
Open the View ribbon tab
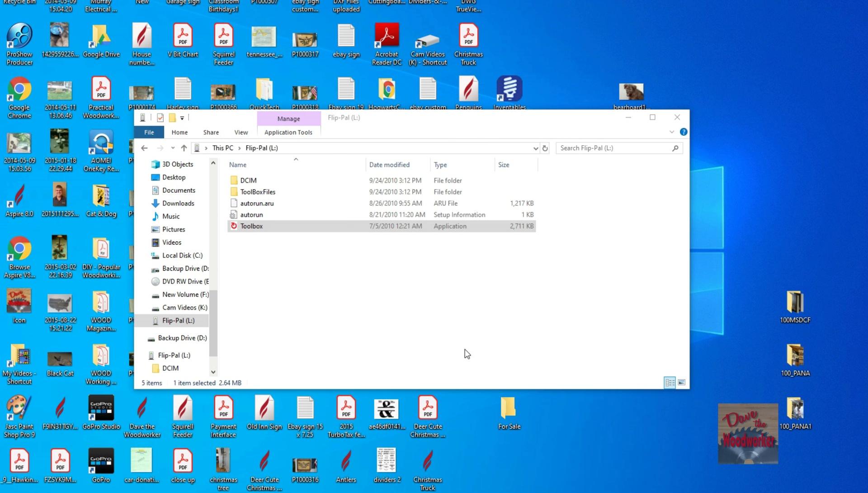click(241, 133)
